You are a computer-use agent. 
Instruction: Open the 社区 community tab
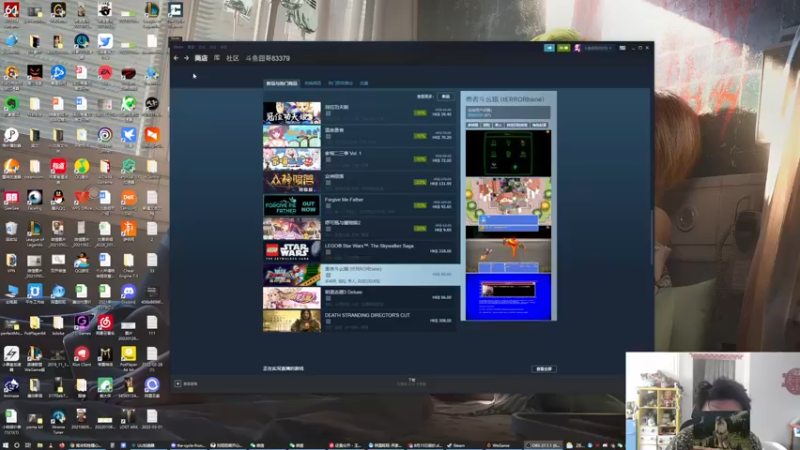(233, 58)
